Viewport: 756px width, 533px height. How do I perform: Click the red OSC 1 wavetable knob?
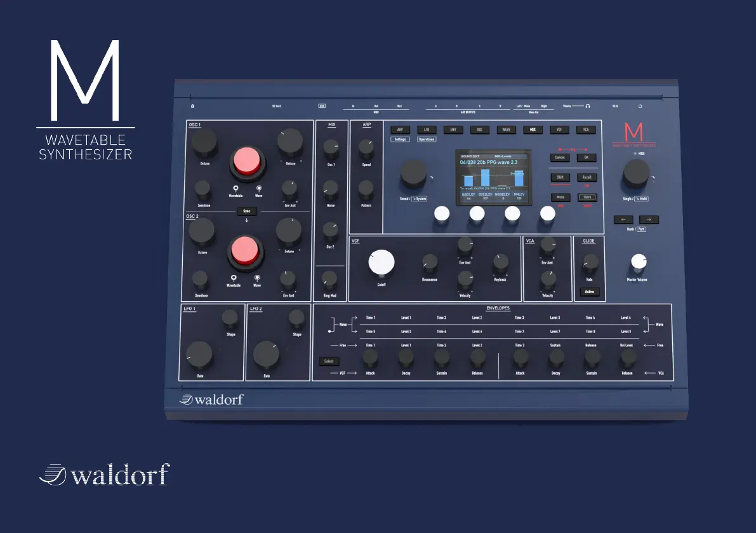tap(247, 161)
